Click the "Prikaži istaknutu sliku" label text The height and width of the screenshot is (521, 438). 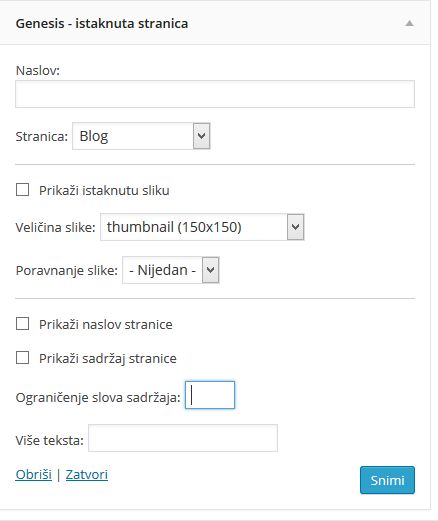point(104,190)
